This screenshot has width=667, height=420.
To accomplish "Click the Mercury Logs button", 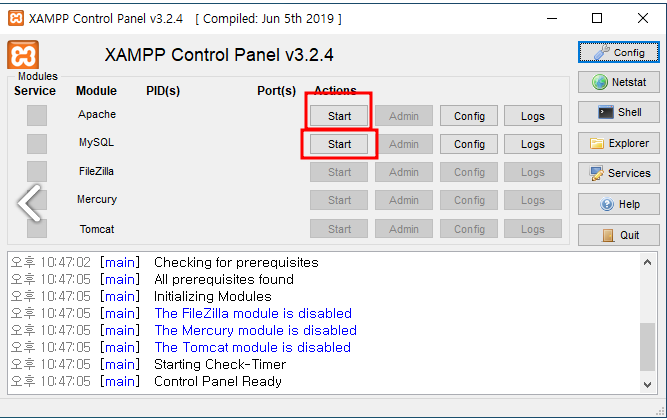I will (533, 200).
